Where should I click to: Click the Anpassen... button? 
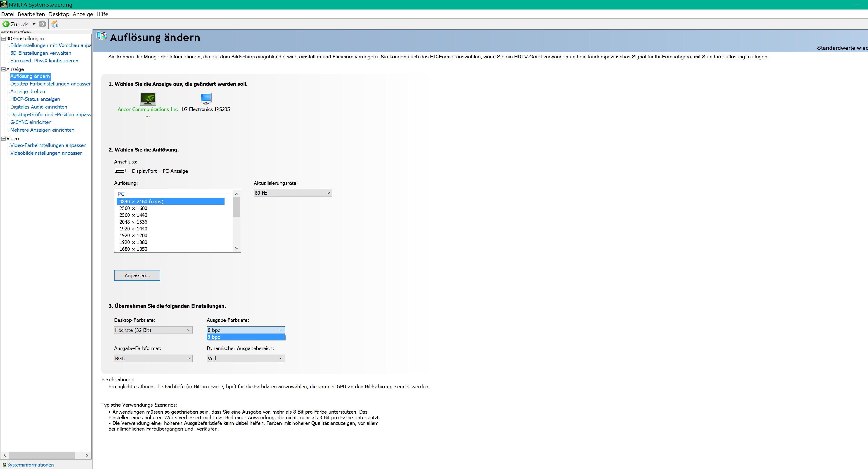137,276
